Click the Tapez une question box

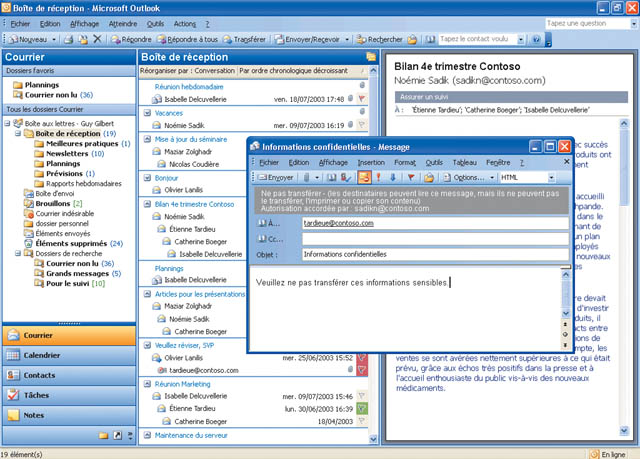click(588, 24)
